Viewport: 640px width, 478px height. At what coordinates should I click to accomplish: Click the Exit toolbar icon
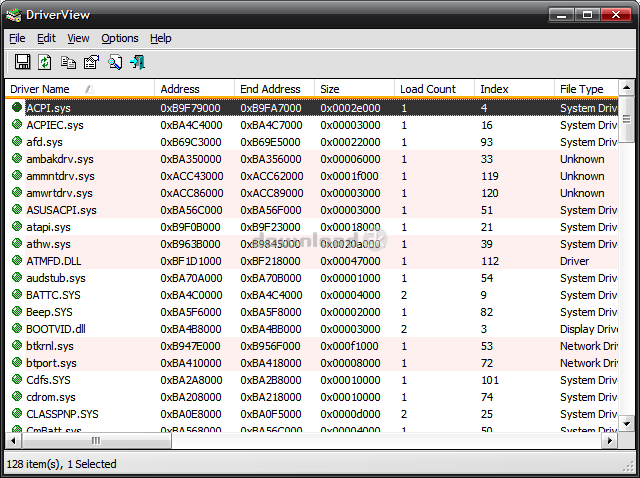coord(138,62)
